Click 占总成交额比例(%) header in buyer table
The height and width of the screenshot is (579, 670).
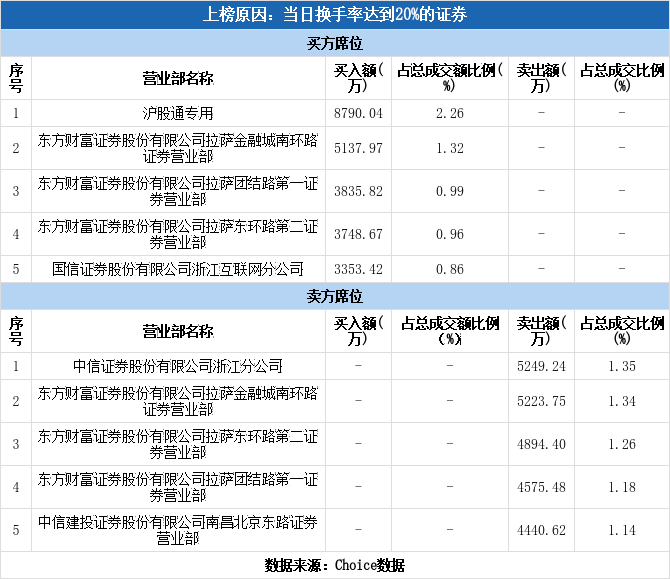450,78
